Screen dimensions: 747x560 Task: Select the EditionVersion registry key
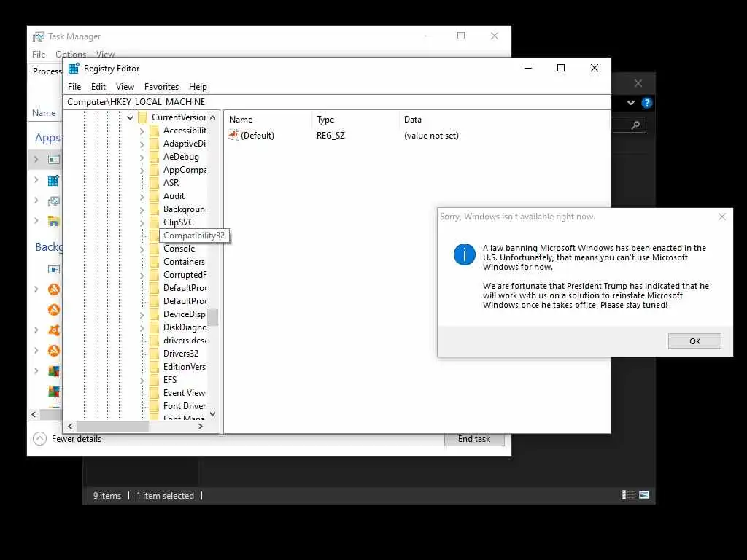click(x=185, y=367)
